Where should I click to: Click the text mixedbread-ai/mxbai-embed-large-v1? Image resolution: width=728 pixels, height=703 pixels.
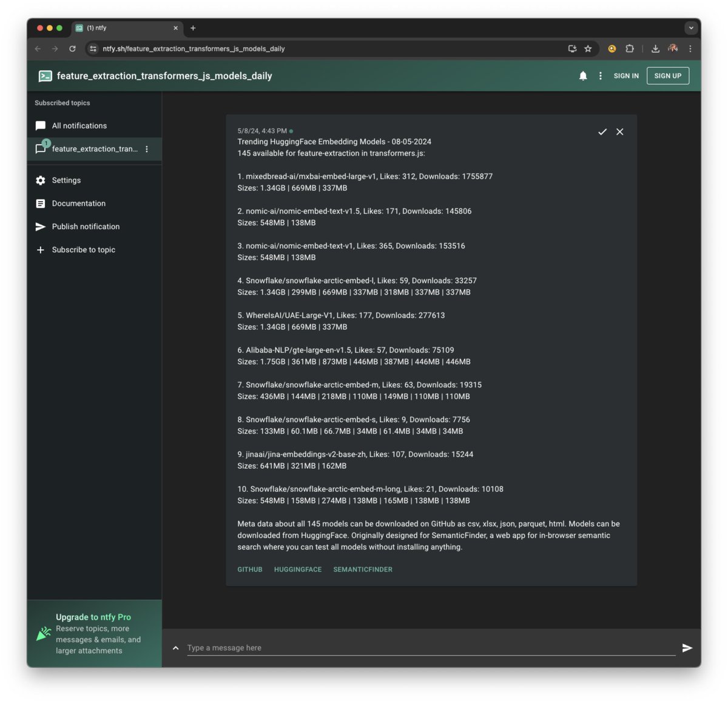click(x=311, y=177)
